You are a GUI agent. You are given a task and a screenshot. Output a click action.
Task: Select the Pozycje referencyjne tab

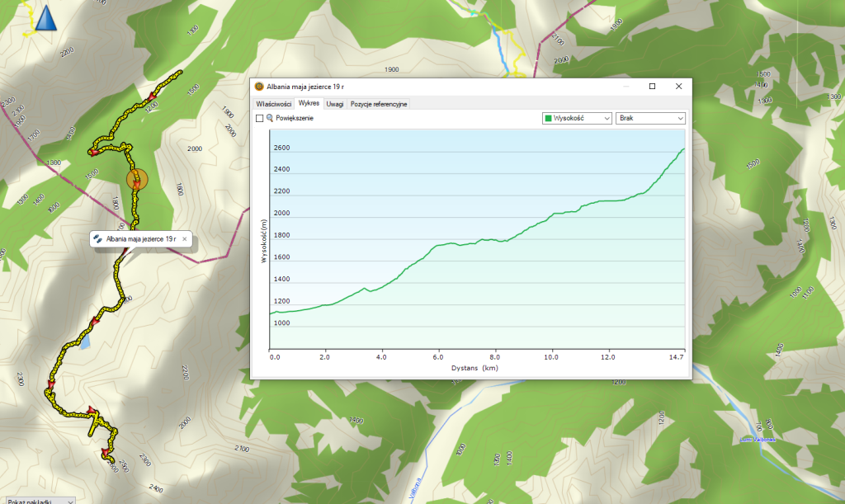(x=378, y=104)
